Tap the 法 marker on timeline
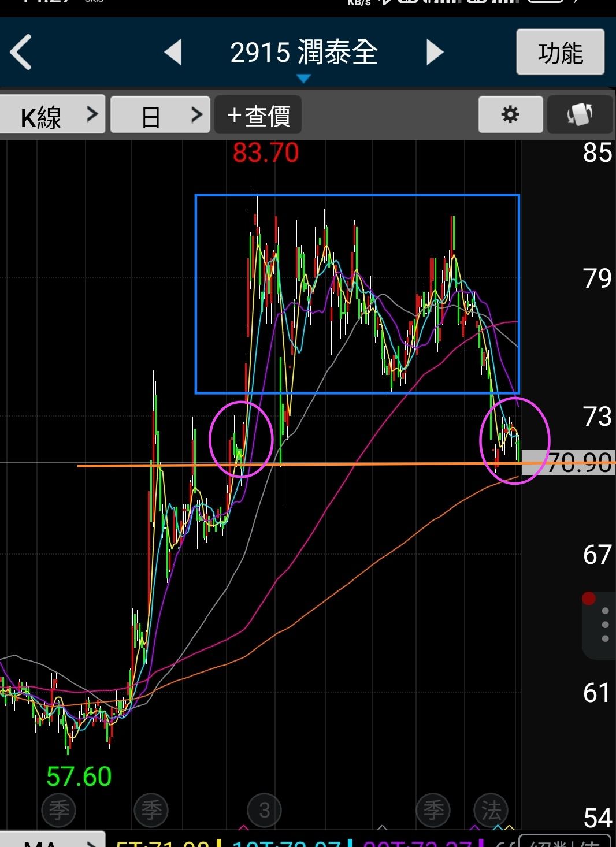The width and height of the screenshot is (616, 847). coord(491,810)
